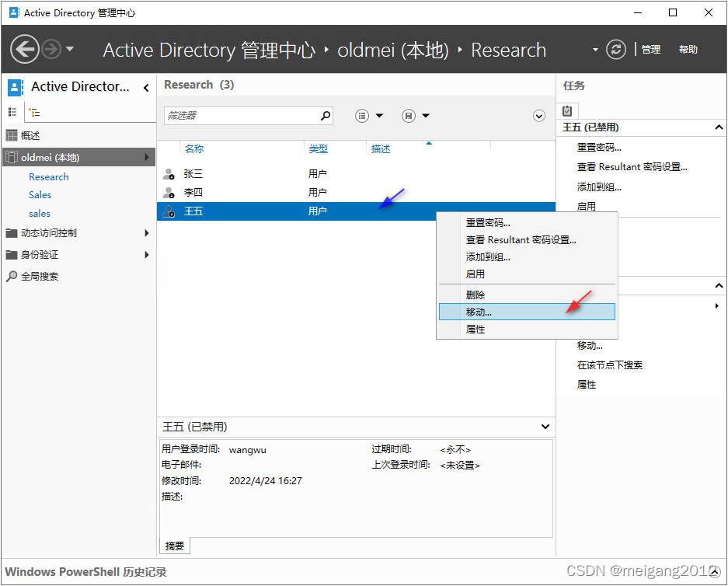Open the 管理 menu
Screen dimensions: 728x586
[650, 49]
